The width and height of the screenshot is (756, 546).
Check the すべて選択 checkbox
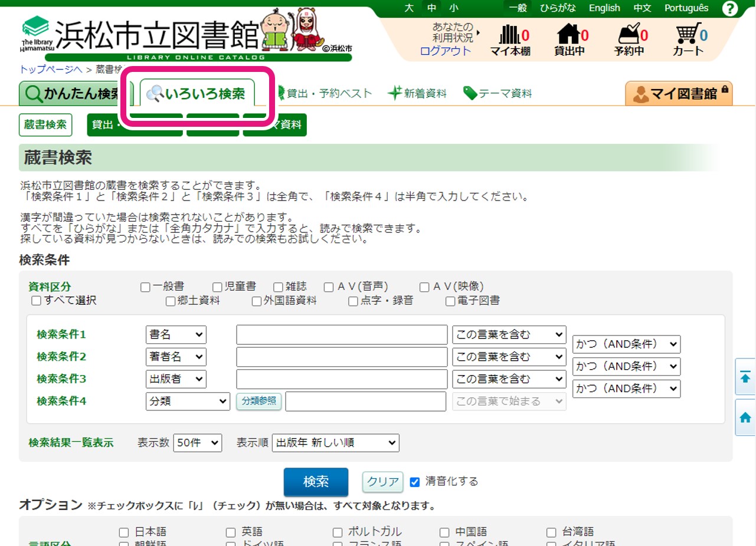tap(37, 301)
